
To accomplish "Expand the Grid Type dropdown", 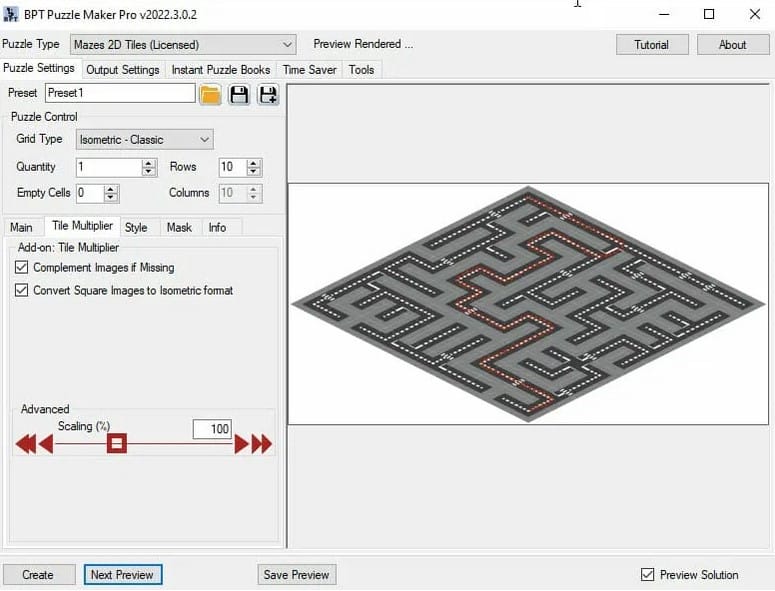I will tap(204, 140).
